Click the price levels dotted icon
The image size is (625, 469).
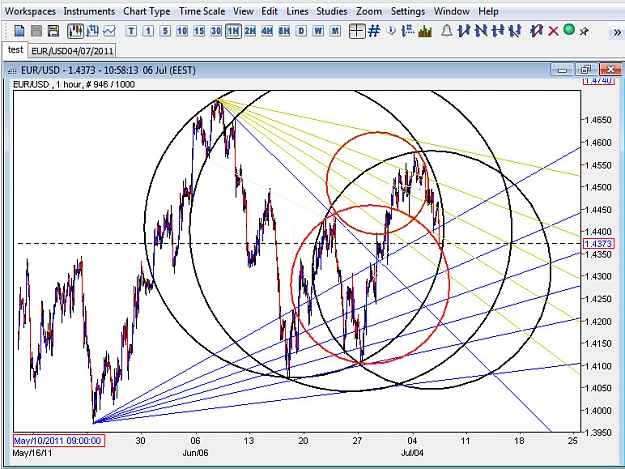408,31
